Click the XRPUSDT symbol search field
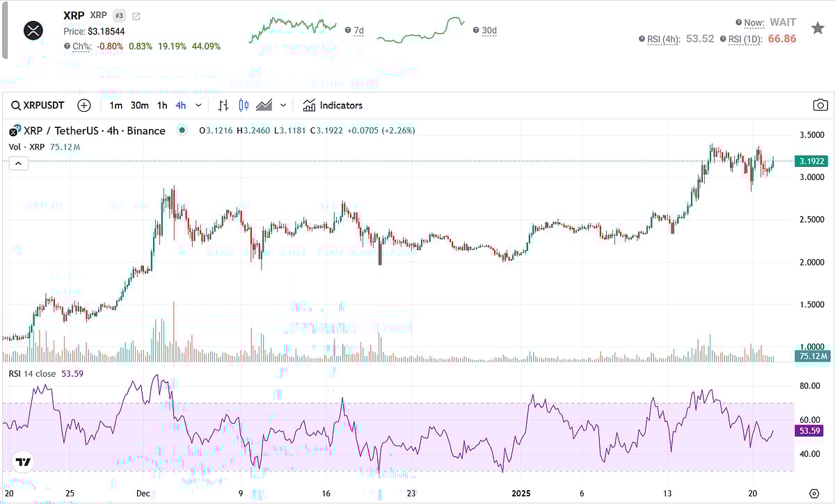Image resolution: width=835 pixels, height=504 pixels. [x=39, y=106]
